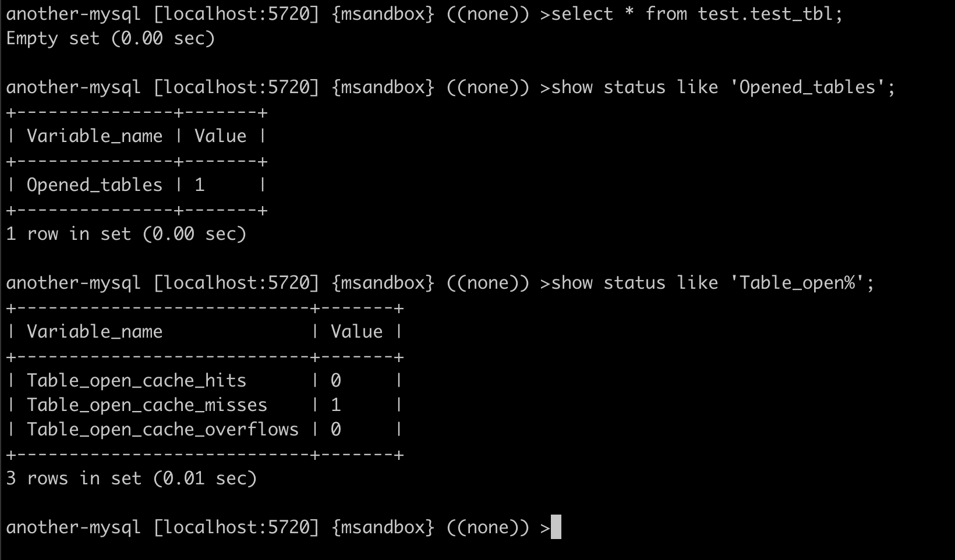Click the 'select * from test.test_tbl;' command text
The width and height of the screenshot is (955, 560).
pos(696,13)
